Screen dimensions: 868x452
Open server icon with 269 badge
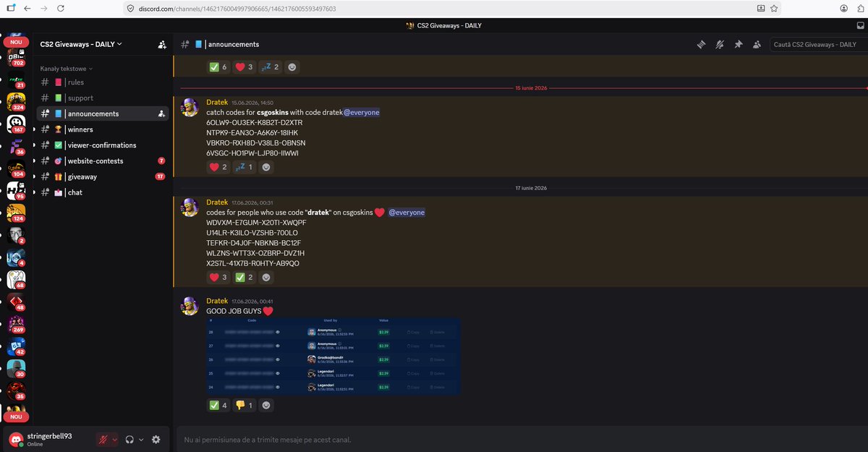16,325
